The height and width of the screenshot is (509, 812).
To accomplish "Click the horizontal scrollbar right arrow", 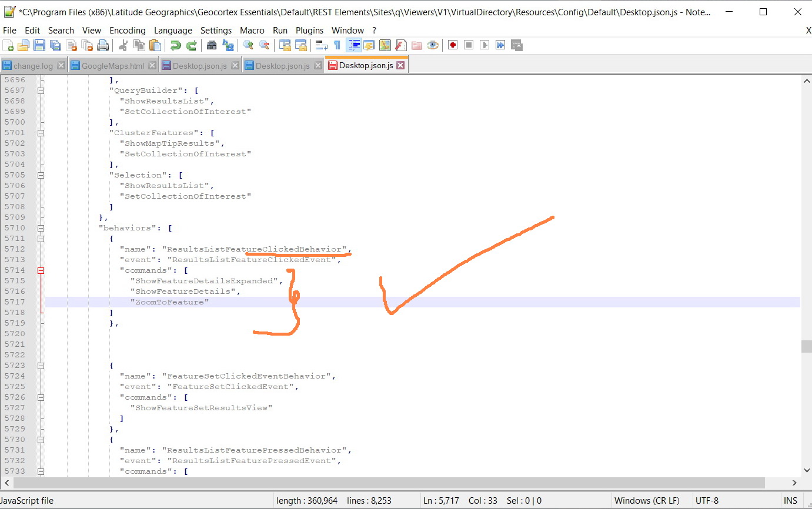I will coord(795,483).
